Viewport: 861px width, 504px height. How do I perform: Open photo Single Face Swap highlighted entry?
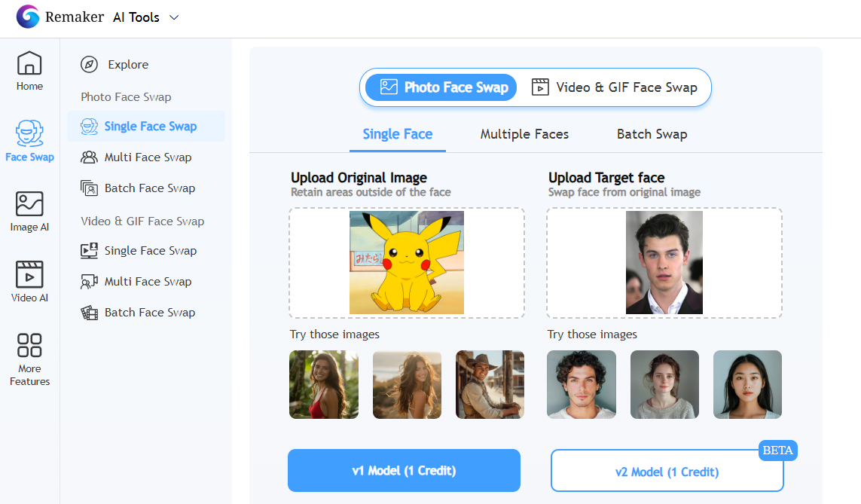tap(146, 127)
